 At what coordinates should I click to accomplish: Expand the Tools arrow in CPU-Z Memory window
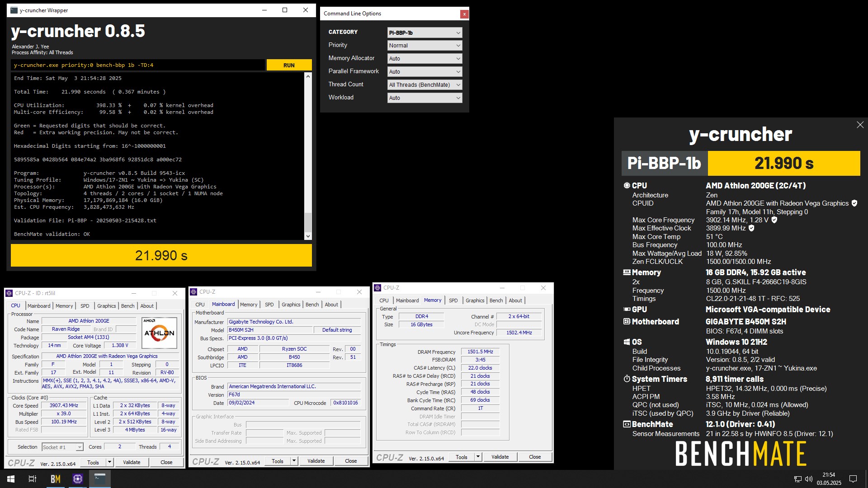click(478, 457)
